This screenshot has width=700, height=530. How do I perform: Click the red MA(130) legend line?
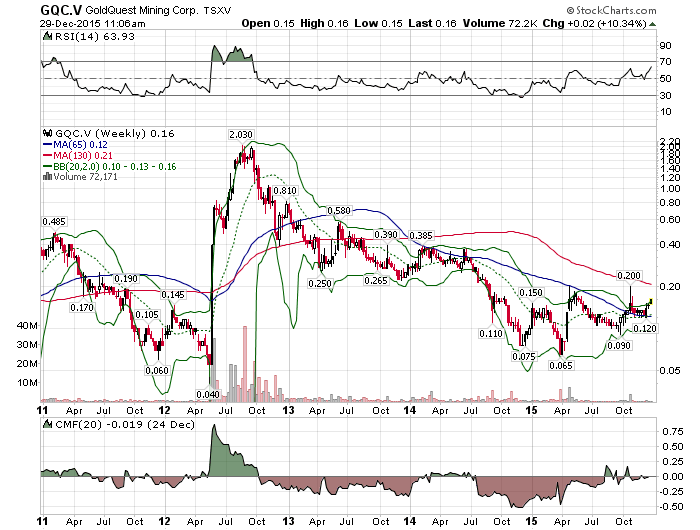pyautogui.click(x=47, y=155)
